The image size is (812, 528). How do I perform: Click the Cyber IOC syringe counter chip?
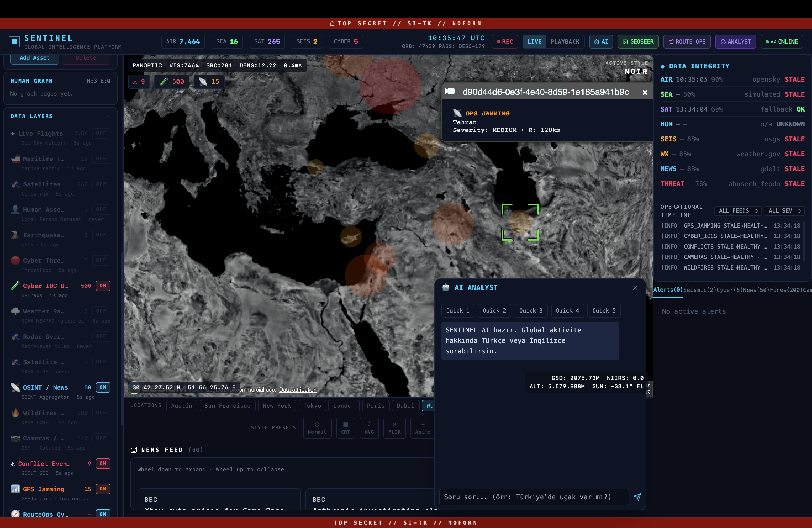pos(172,81)
